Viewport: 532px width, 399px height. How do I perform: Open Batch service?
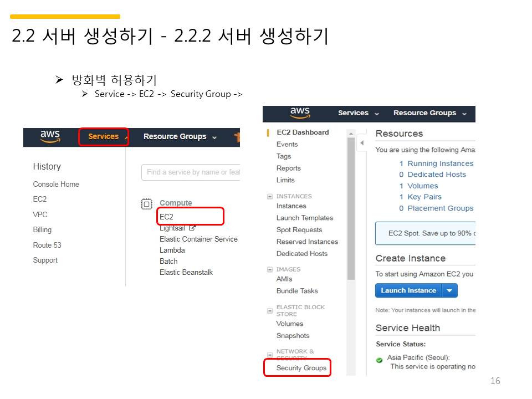[168, 261]
